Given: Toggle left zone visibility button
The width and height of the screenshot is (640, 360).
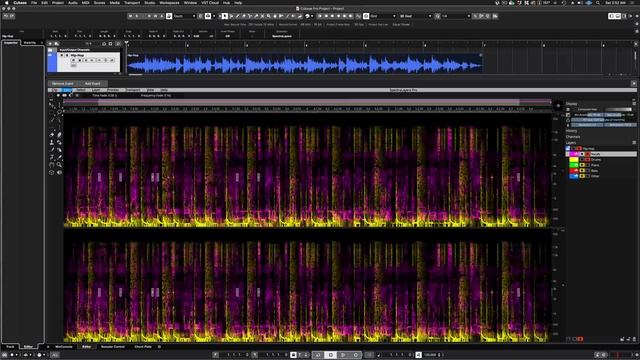Looking at the screenshot, I should (611, 16).
